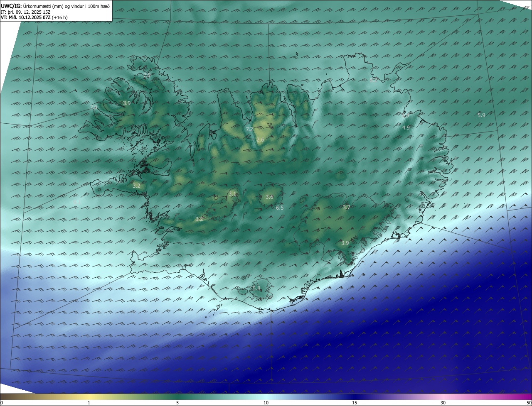Pick the 2.6 value label
Screen dimensions: 532x406
pyautogui.click(x=260, y=140)
